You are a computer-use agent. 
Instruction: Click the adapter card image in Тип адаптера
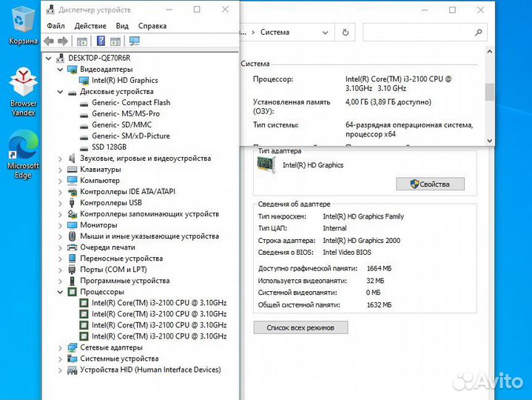(x=266, y=165)
